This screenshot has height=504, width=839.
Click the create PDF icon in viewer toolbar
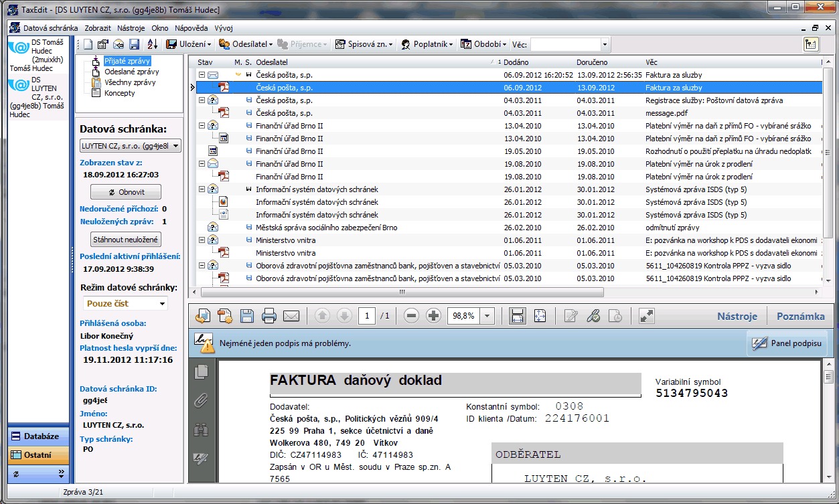(225, 316)
